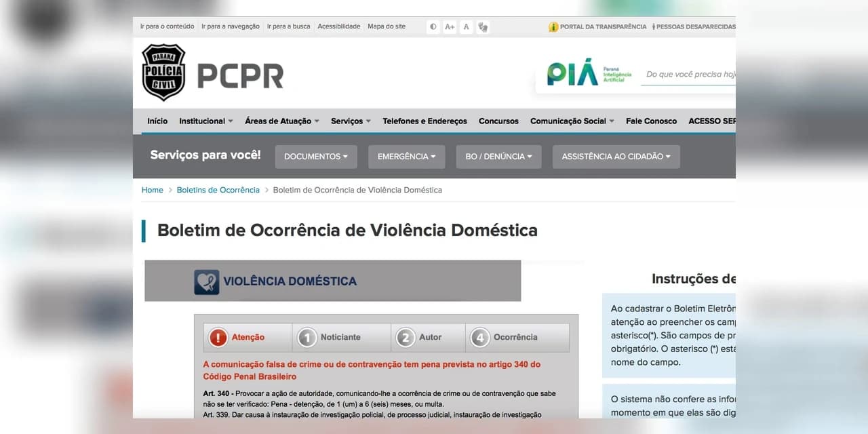Screen dimensions: 868x434
Task: Increase font size with A+ icon
Action: coord(450,27)
